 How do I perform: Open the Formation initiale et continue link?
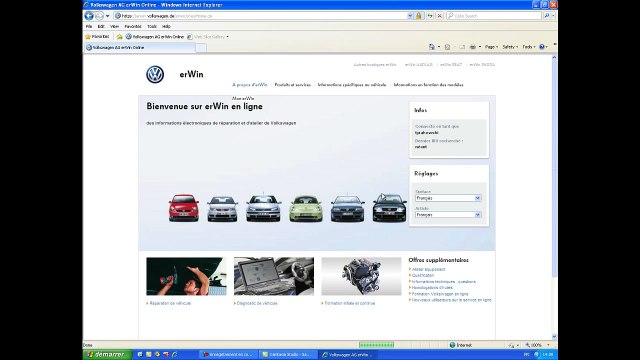[349, 303]
